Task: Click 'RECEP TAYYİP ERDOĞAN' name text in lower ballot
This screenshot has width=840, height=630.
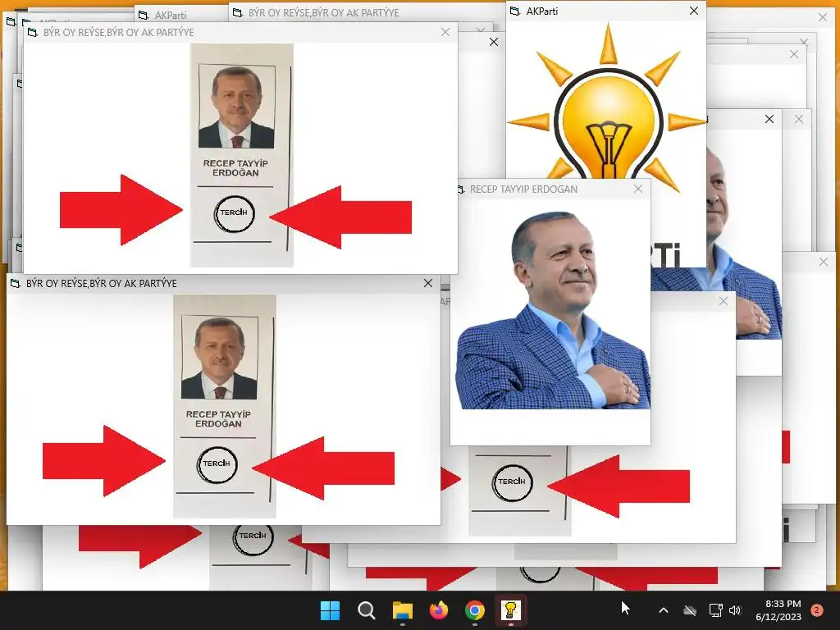Action: point(218,419)
